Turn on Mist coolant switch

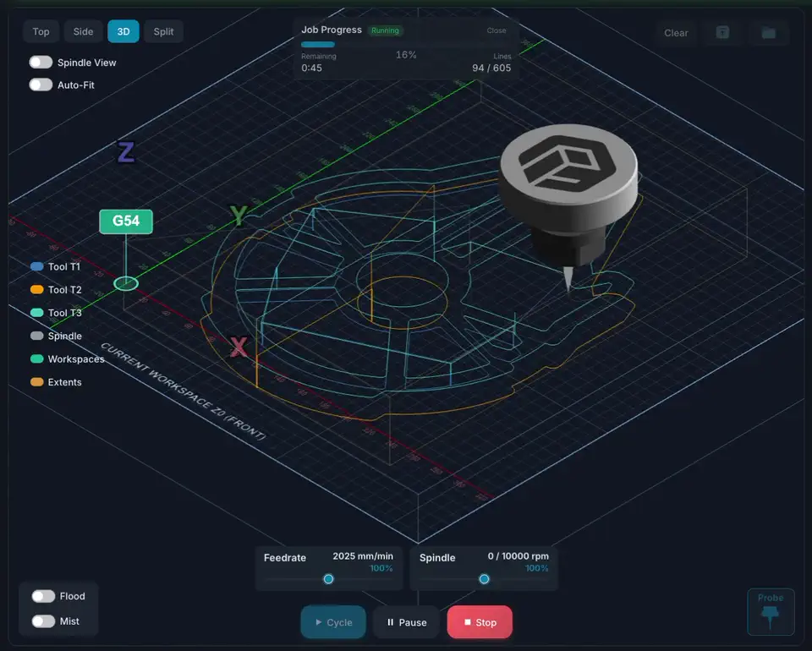pos(43,621)
